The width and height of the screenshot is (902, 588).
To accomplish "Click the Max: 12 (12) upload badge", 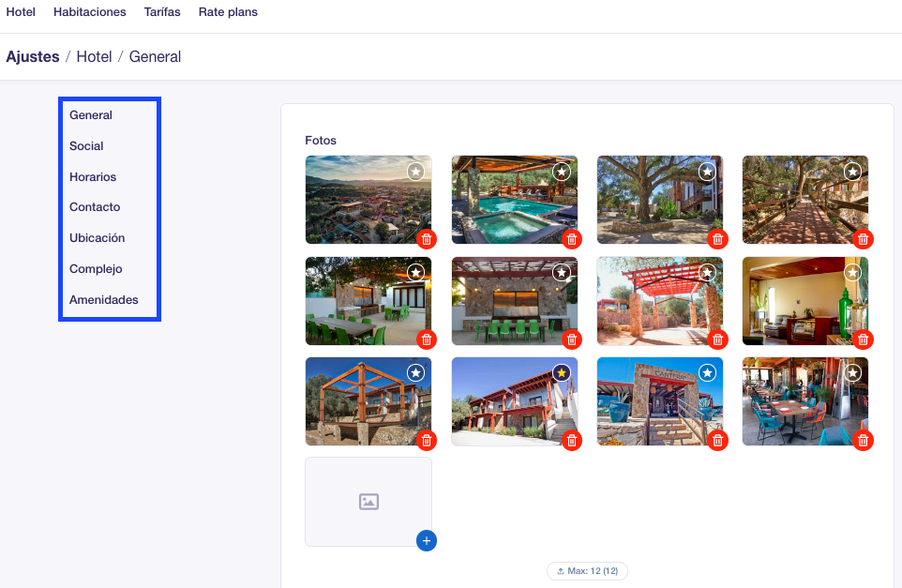I will pyautogui.click(x=587, y=571).
